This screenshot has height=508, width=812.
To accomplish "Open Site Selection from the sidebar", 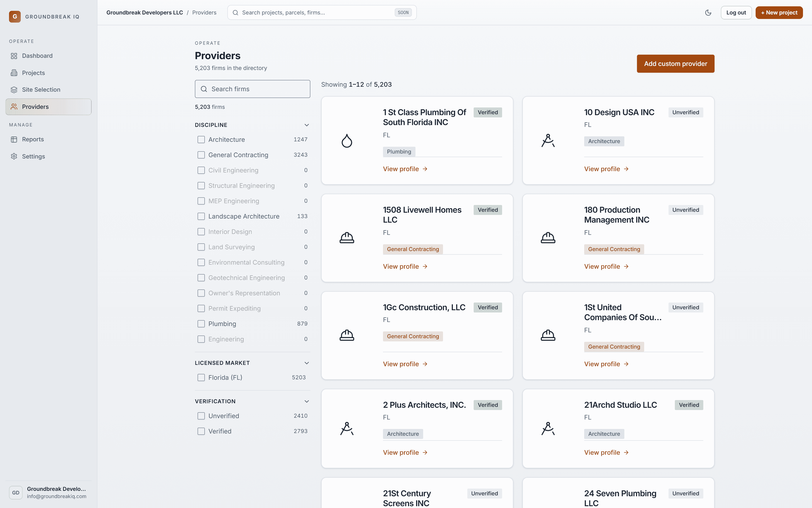I will point(48,90).
